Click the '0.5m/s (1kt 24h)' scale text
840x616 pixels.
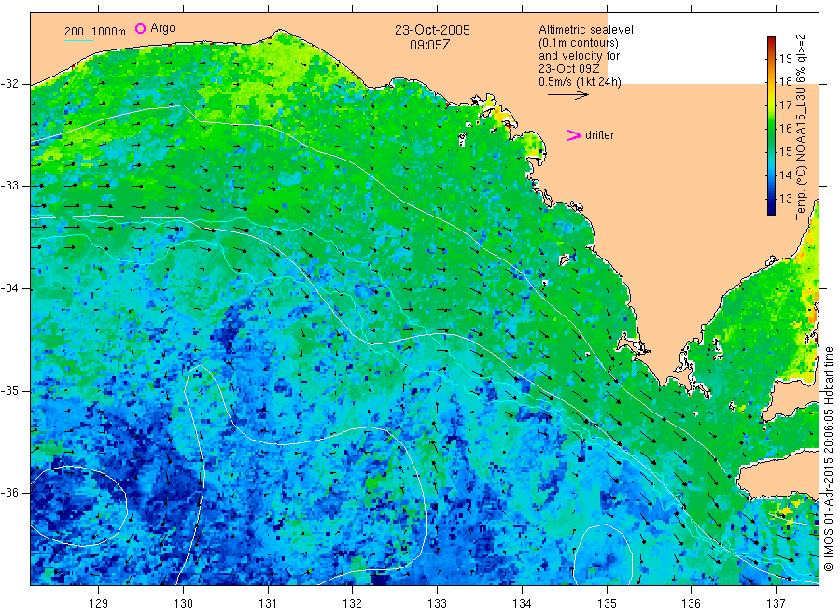point(581,82)
